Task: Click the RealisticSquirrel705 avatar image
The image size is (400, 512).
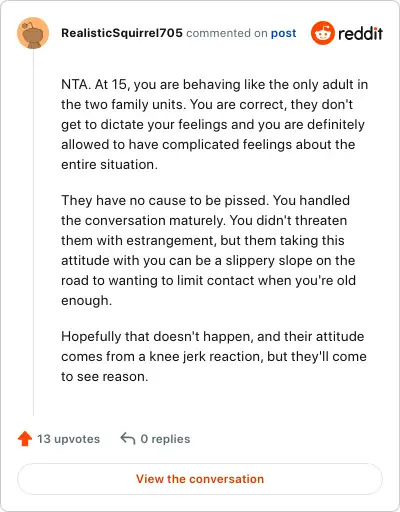Action: (33, 33)
